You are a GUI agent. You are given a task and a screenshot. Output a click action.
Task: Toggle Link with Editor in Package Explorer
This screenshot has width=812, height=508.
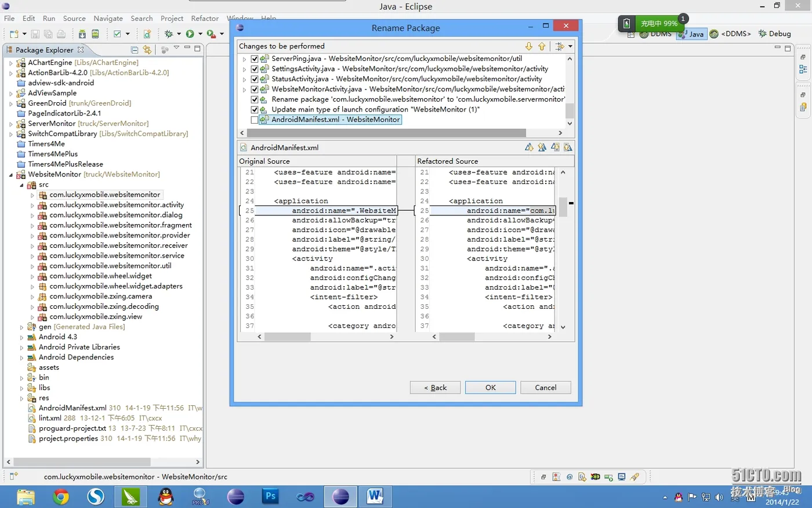click(147, 50)
